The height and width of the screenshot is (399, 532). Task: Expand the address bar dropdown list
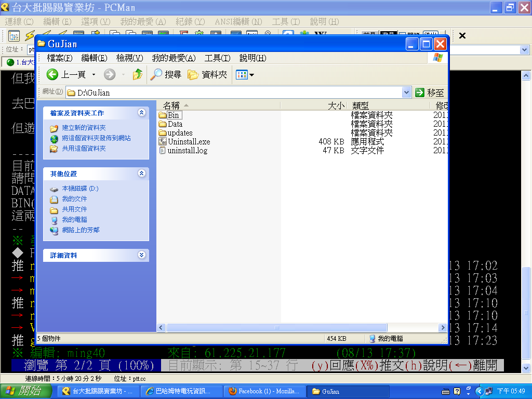click(407, 92)
